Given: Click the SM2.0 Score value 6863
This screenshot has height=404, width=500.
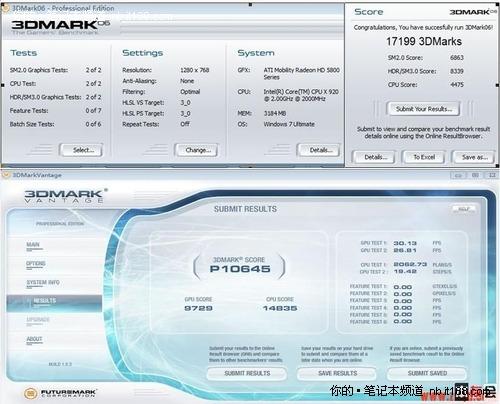Looking at the screenshot, I should (x=457, y=58).
